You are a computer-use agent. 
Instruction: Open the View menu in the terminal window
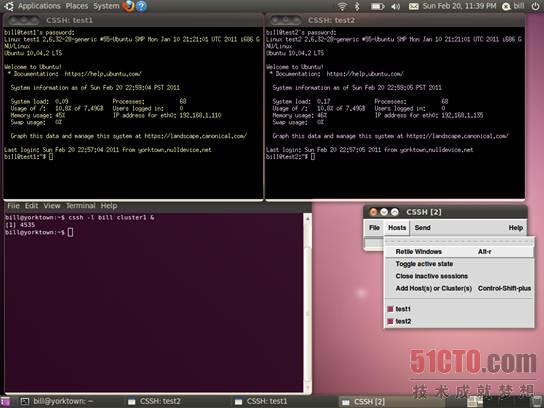[x=52, y=206]
